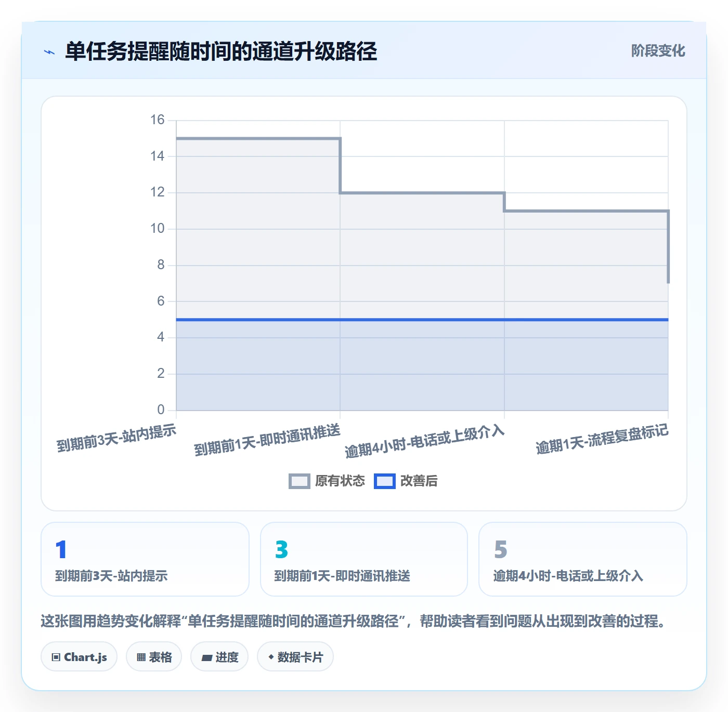Click the x-axis label 到期前1天-即时通讯推送
The width and height of the screenshot is (728, 712).
pos(267,440)
